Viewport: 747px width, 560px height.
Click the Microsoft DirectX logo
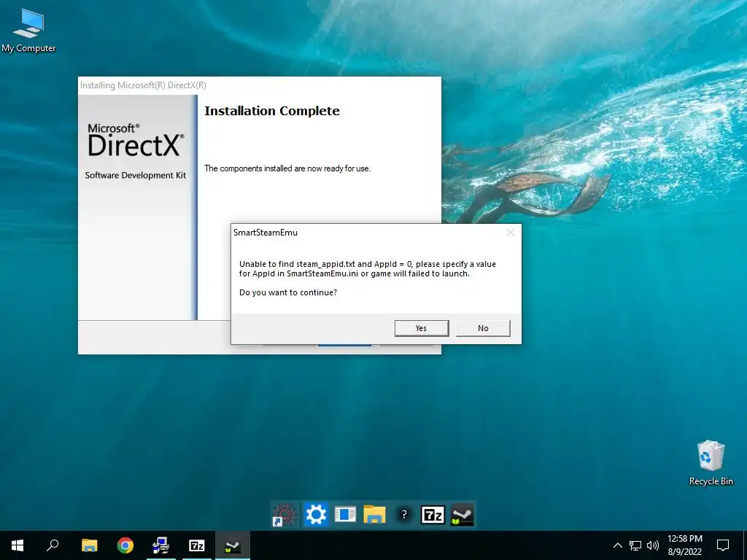point(135,140)
